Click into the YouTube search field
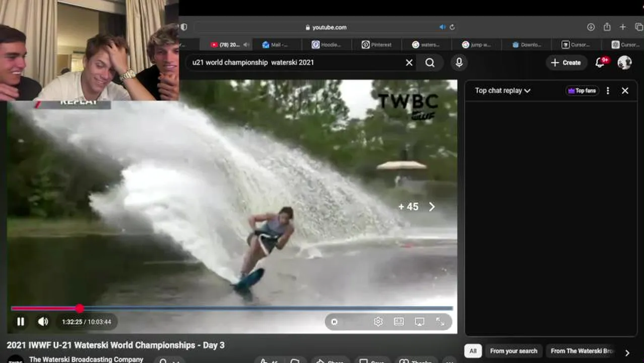This screenshot has width=644, height=363. click(x=297, y=63)
